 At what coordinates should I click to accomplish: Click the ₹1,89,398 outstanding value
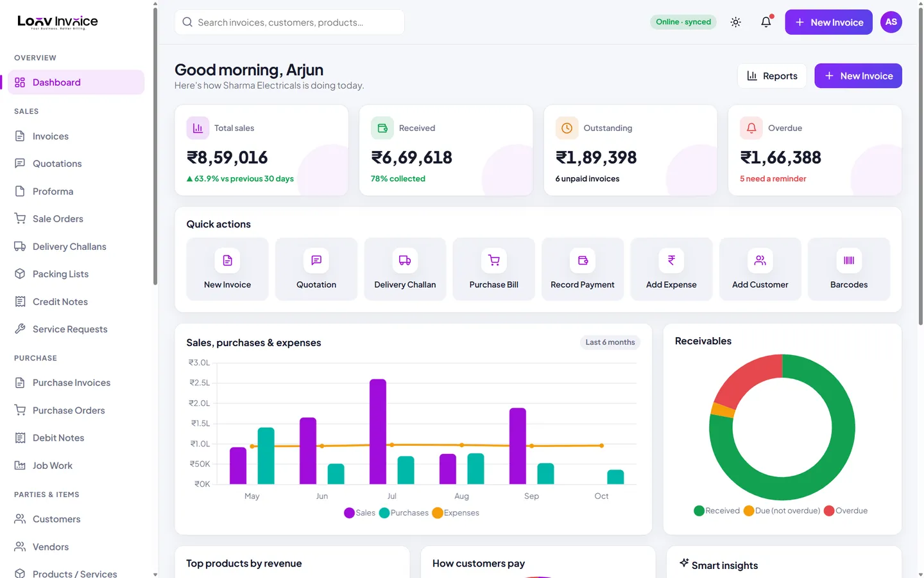pos(596,157)
